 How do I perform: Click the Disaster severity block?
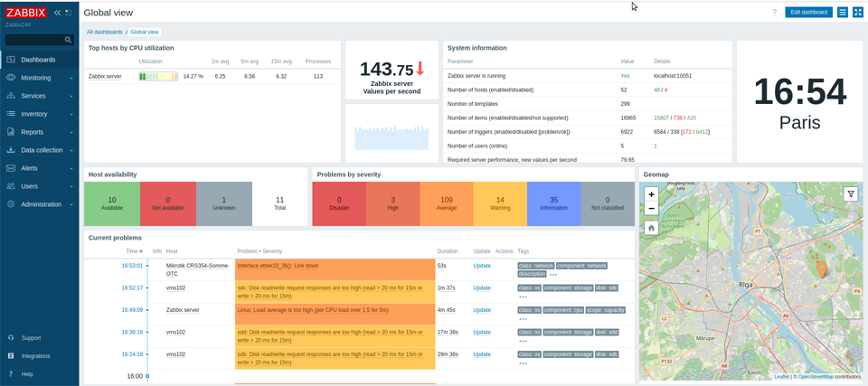tap(339, 203)
